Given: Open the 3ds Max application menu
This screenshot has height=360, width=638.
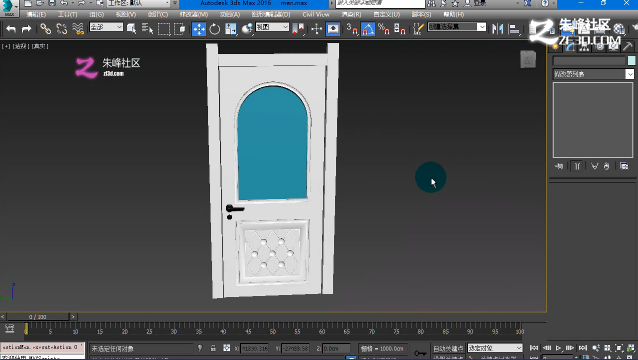Looking at the screenshot, I should 8,7.
